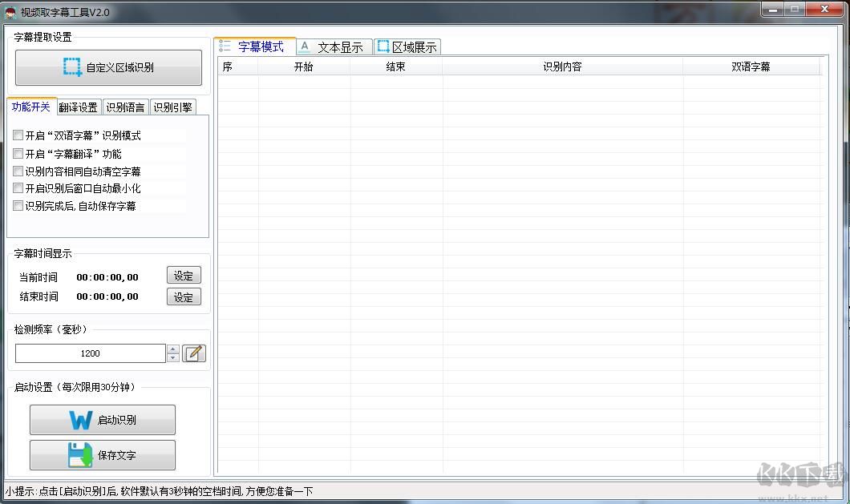Click the pencil edit icon beside 检测频率 field

pos(194,353)
